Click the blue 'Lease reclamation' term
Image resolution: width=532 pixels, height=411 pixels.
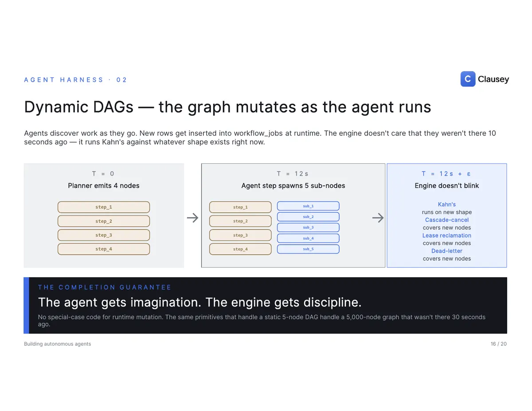[447, 235]
